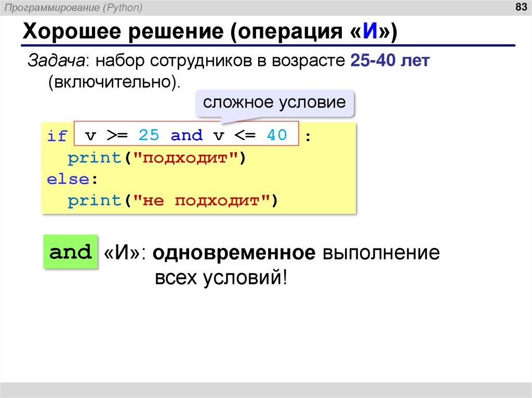This screenshot has height=398, width=532.
Task: Click the green "and" keyword box
Action: [x=70, y=252]
